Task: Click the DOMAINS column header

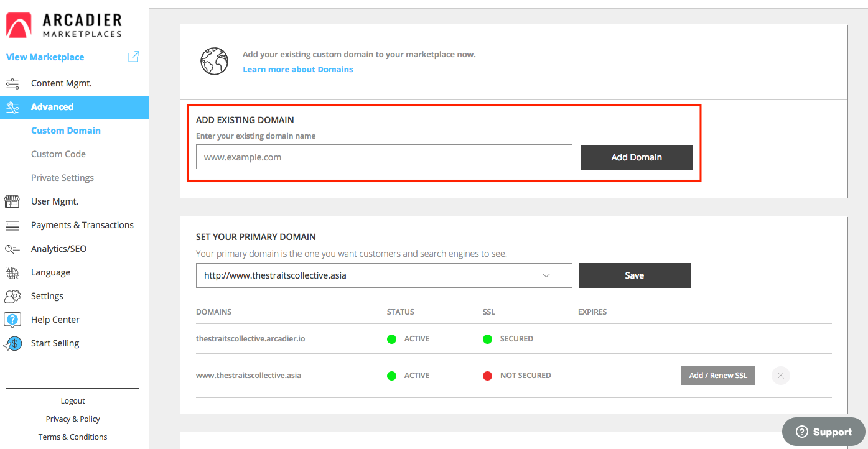Action: click(213, 312)
